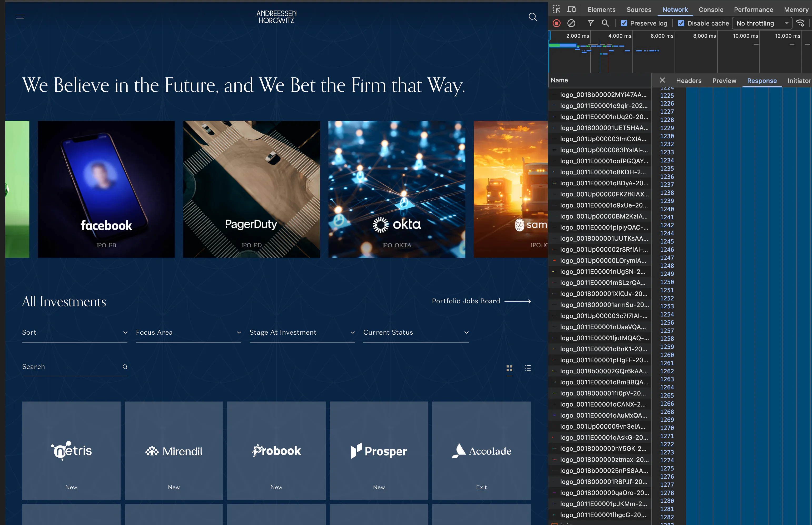The height and width of the screenshot is (525, 812).
Task: Open the Probook investment tile
Action: [276, 451]
